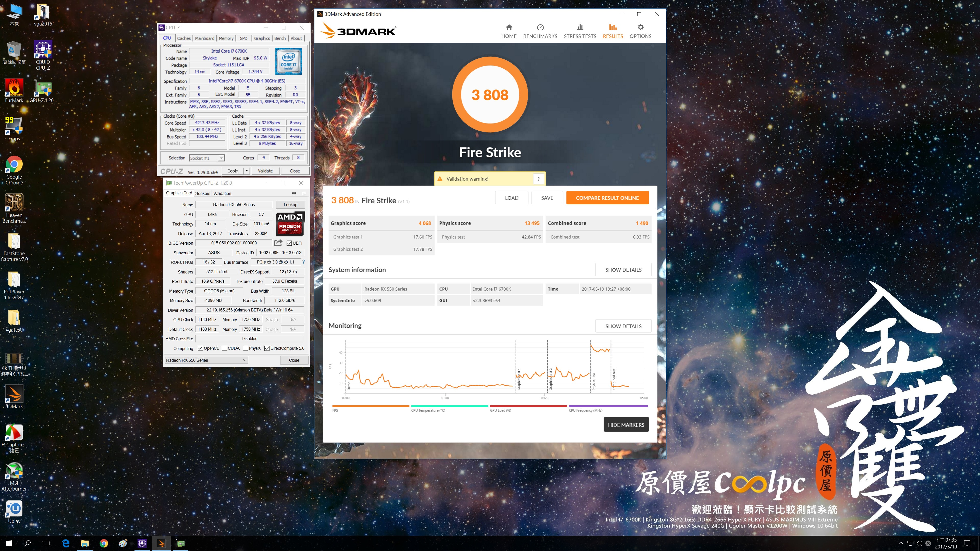980x551 pixels.
Task: Click COMPARE RESULT ONLINE button
Action: click(x=607, y=198)
